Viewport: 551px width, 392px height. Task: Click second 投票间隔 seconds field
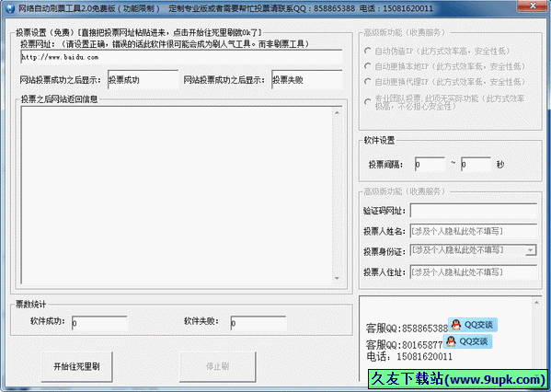[476, 164]
